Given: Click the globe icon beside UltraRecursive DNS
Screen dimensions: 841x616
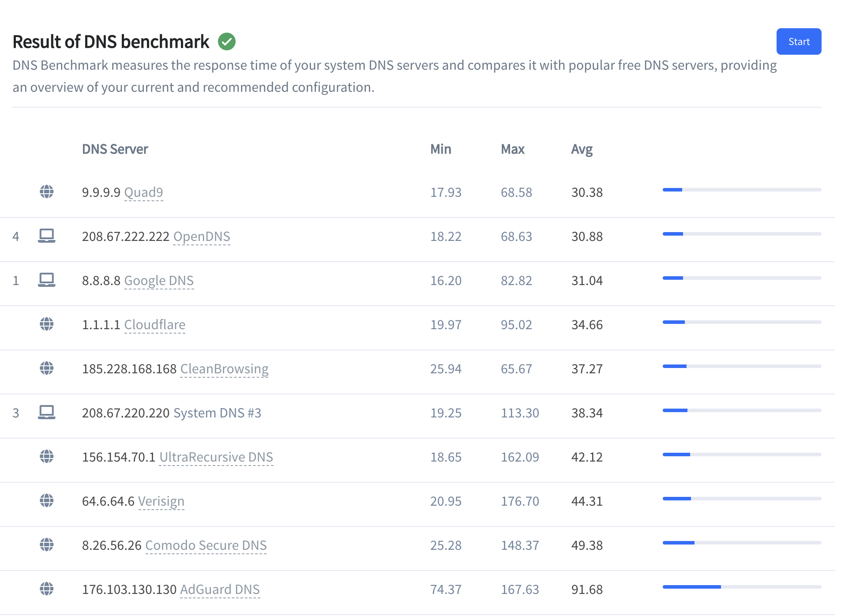Looking at the screenshot, I should click(46, 456).
